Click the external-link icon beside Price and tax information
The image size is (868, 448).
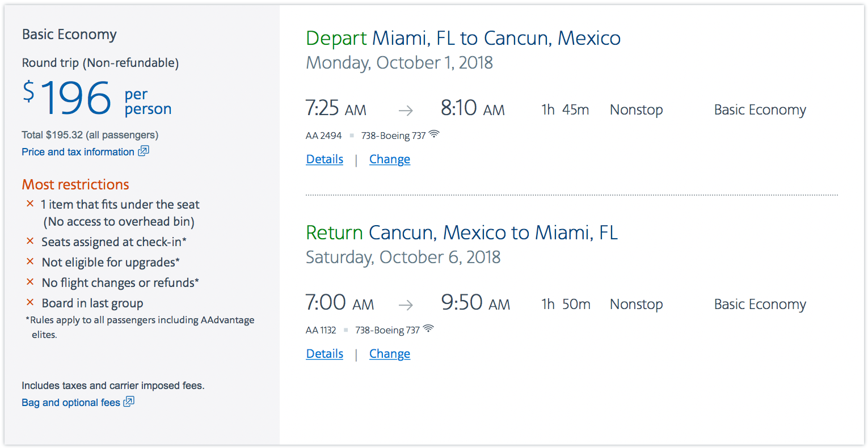[x=144, y=151]
